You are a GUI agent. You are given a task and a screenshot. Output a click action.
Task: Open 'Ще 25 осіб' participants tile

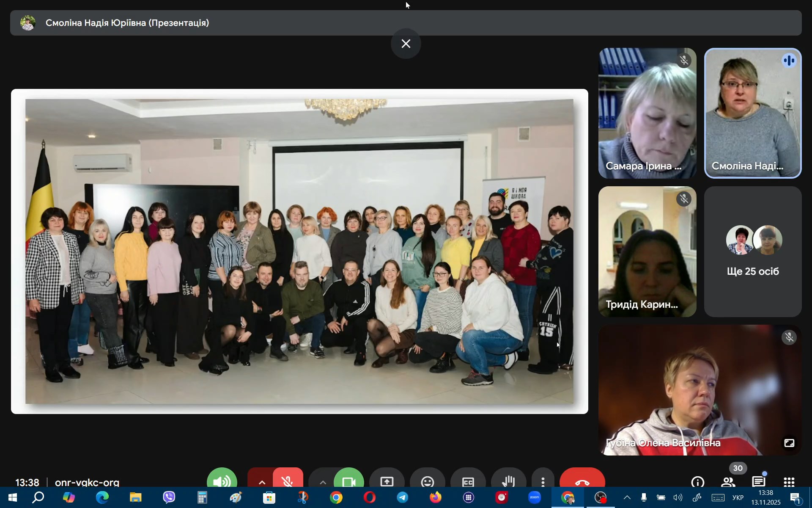[752, 252]
